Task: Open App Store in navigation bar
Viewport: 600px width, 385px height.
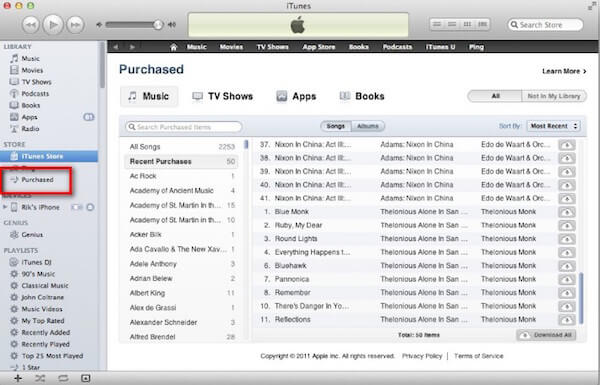Action: pos(319,47)
